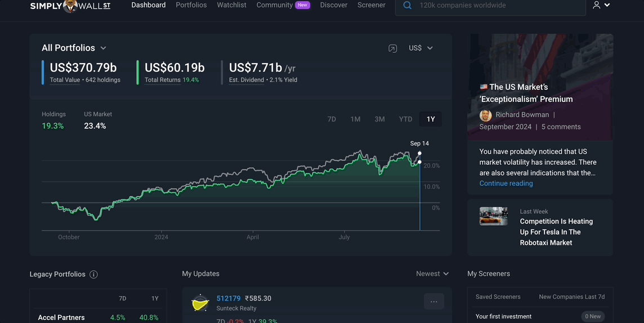Expand the All Portfolios dropdown
644x323 pixels.
(x=74, y=48)
